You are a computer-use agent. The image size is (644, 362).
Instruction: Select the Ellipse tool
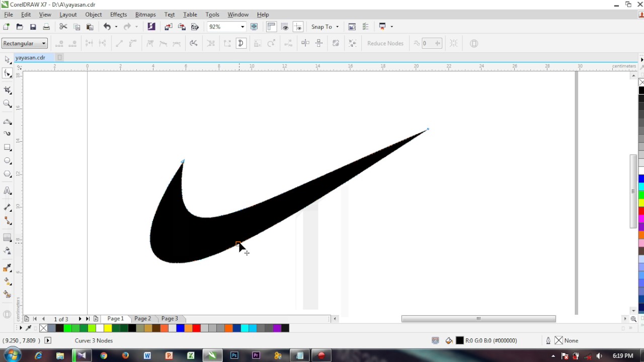click(8, 161)
